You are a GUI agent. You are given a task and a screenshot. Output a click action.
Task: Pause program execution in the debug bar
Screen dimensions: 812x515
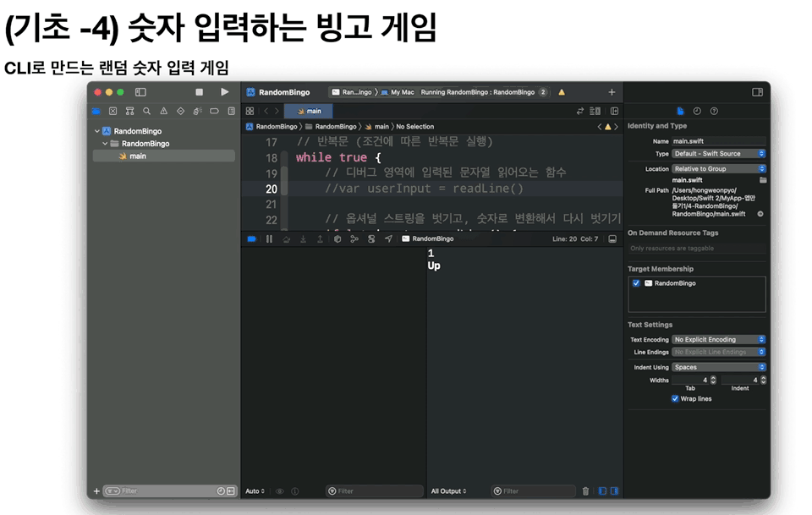269,238
